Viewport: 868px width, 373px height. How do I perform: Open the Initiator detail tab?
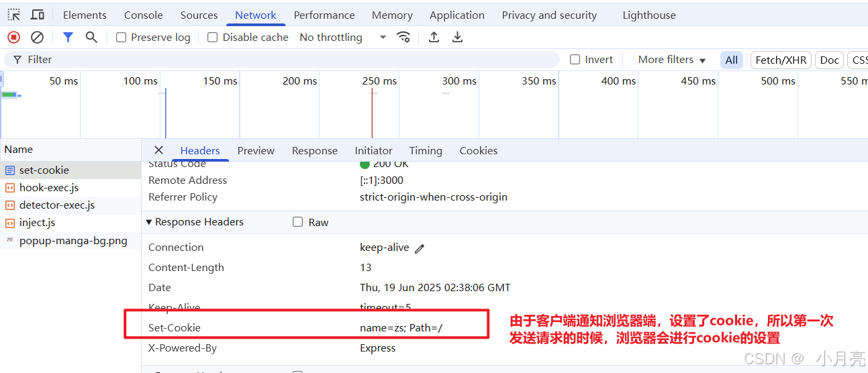coord(374,151)
